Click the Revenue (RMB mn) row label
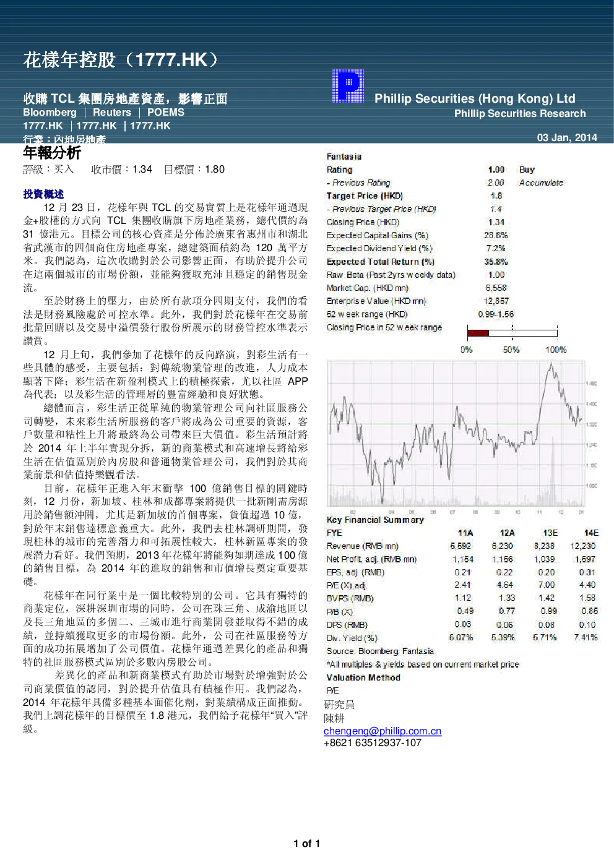The image size is (614, 868). click(363, 546)
